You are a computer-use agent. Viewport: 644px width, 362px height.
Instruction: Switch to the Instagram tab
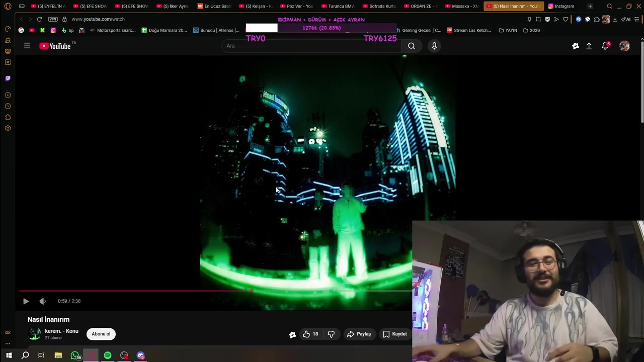point(560,6)
